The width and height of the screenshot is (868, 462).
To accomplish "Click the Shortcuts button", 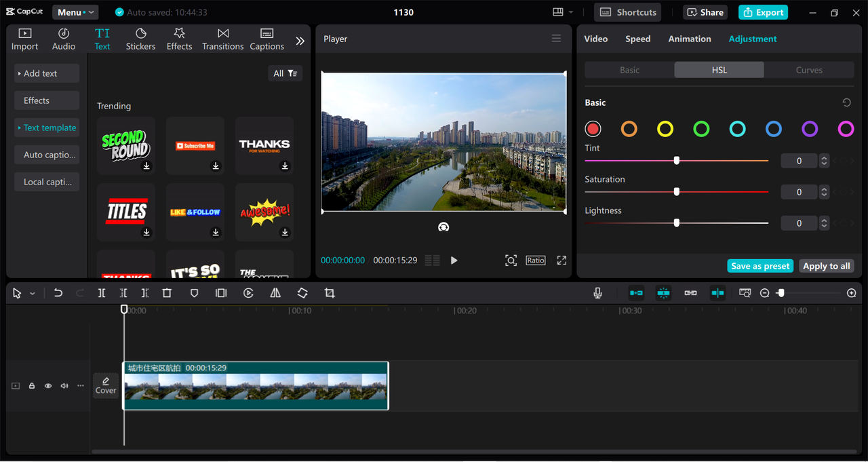I will coord(628,12).
